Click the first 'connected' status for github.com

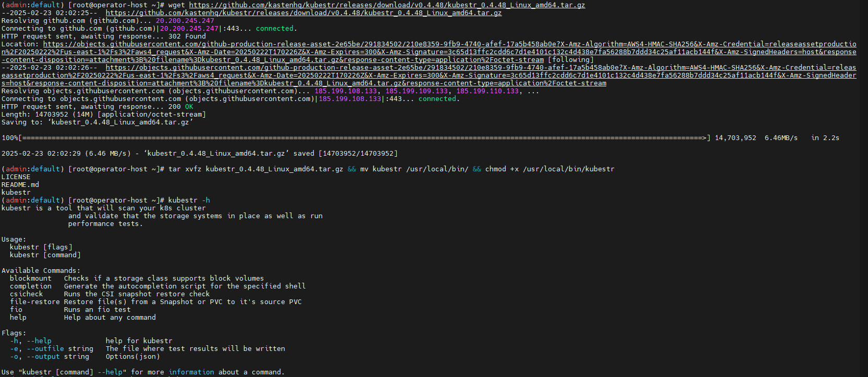275,29
